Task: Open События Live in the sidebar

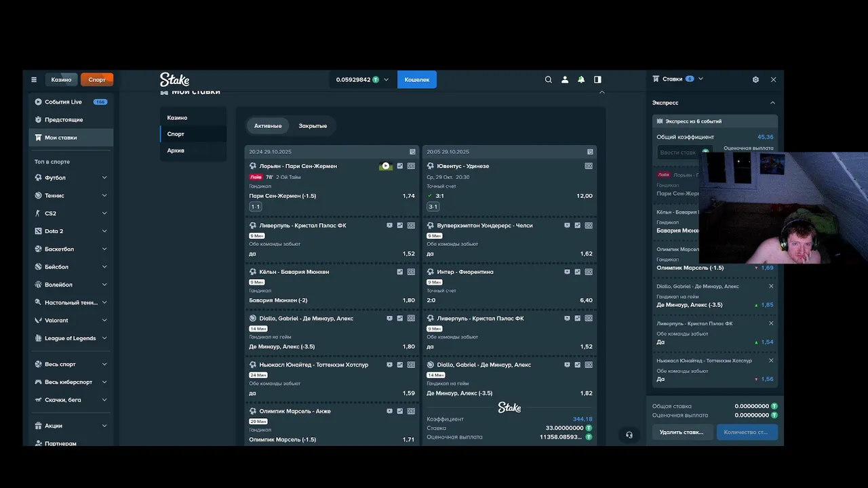Action: click(71, 102)
